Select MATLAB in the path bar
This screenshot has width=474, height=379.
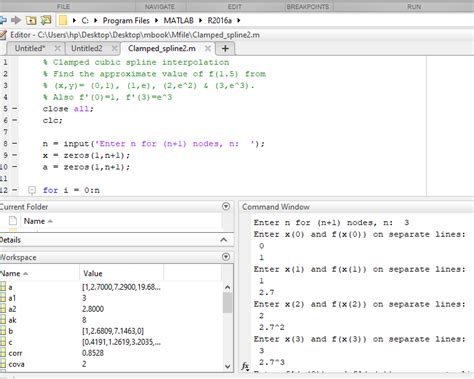[178, 21]
